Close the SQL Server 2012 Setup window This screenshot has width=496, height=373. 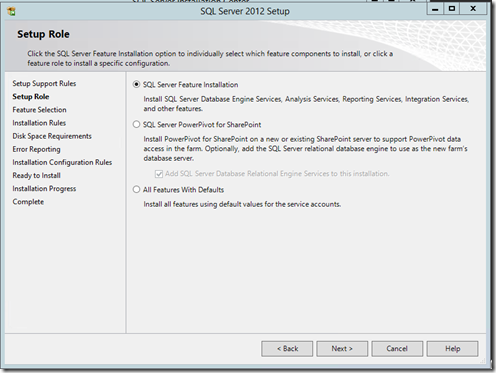click(x=473, y=9)
